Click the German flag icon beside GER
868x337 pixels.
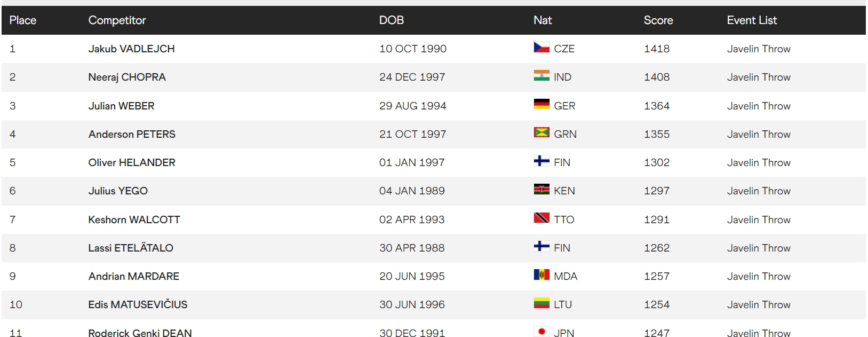click(541, 104)
